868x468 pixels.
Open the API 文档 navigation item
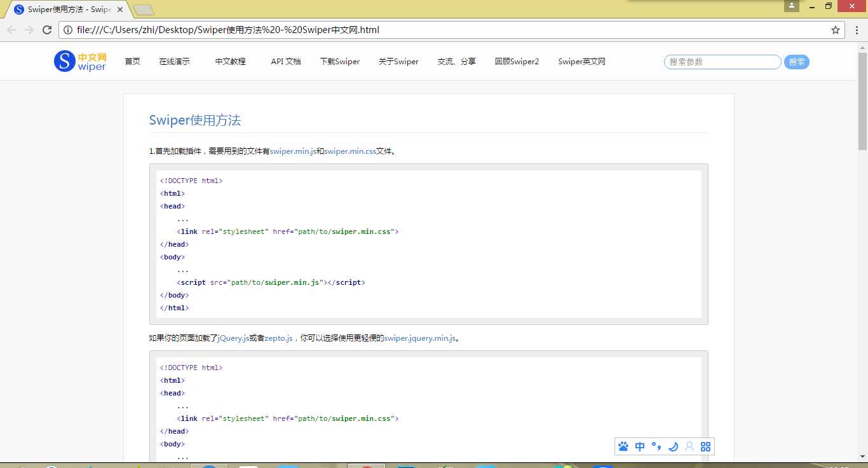coord(286,62)
